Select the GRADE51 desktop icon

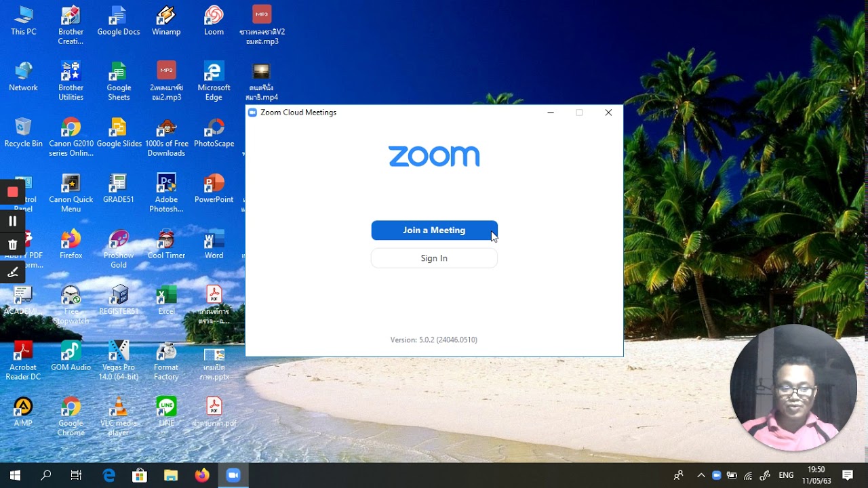click(x=119, y=188)
